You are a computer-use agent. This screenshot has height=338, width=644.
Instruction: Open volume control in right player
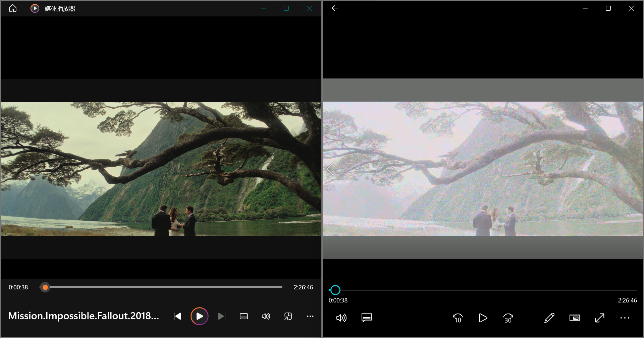(x=341, y=318)
